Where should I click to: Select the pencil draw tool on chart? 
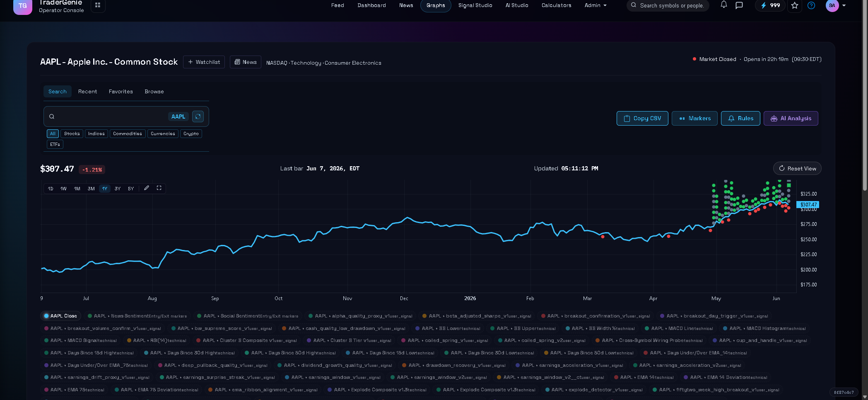pyautogui.click(x=147, y=188)
